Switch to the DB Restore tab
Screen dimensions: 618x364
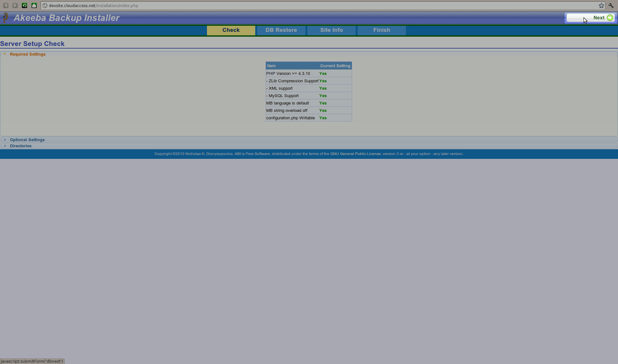coord(281,30)
